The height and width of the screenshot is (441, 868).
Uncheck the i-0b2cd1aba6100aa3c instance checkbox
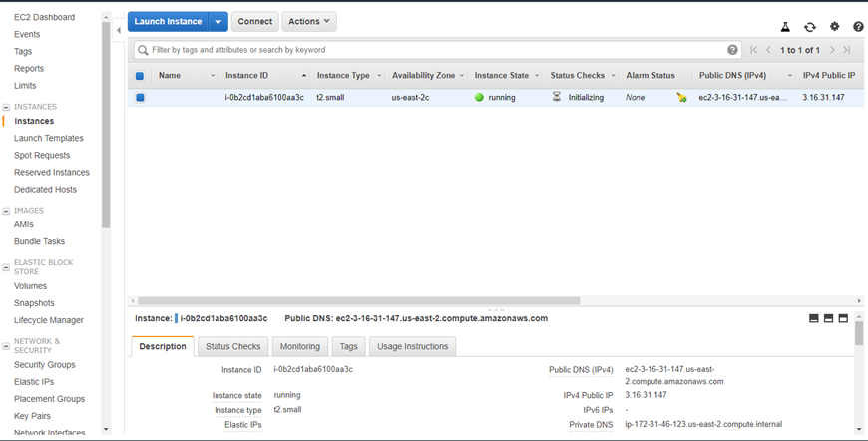[140, 98]
